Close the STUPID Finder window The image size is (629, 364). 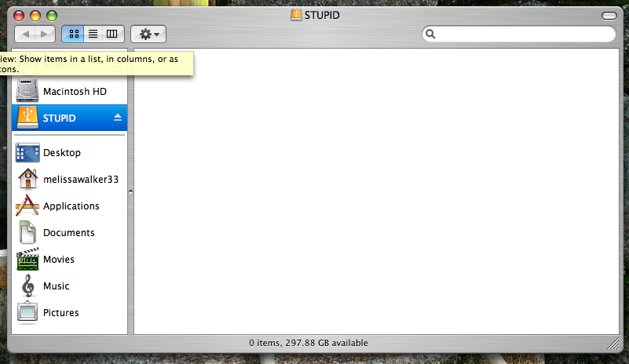[x=19, y=16]
